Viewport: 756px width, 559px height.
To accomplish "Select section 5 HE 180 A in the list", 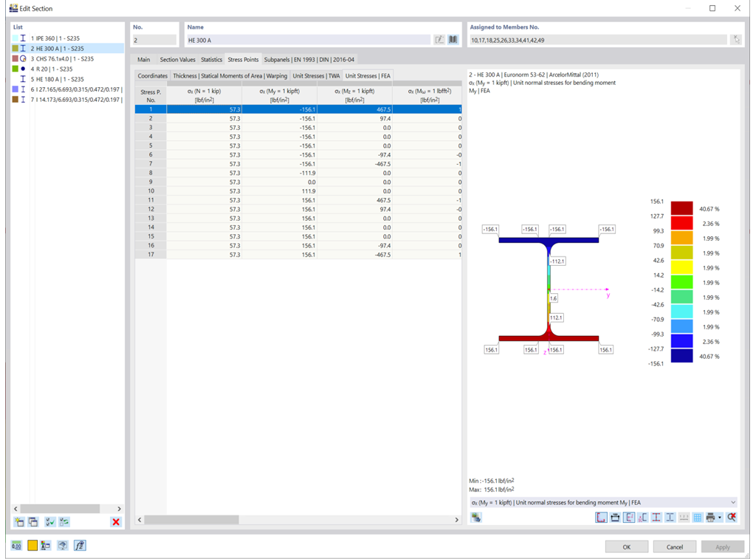I will pos(67,79).
